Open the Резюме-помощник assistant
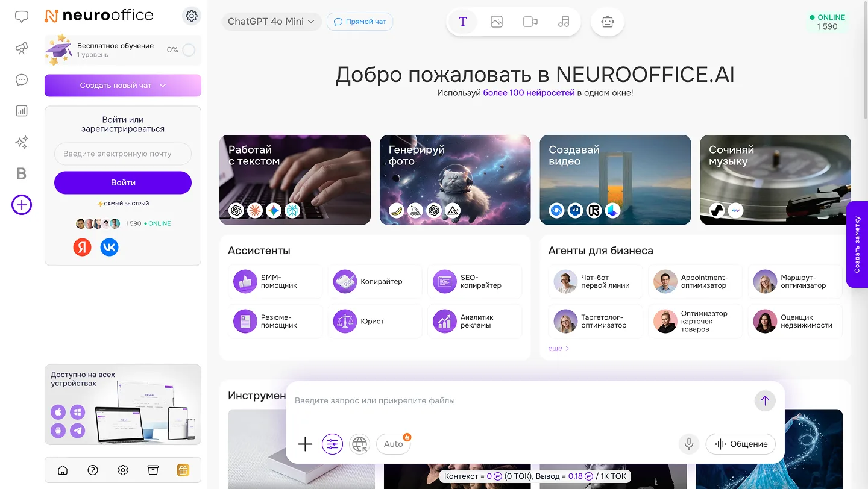This screenshot has width=868, height=489. [x=275, y=321]
